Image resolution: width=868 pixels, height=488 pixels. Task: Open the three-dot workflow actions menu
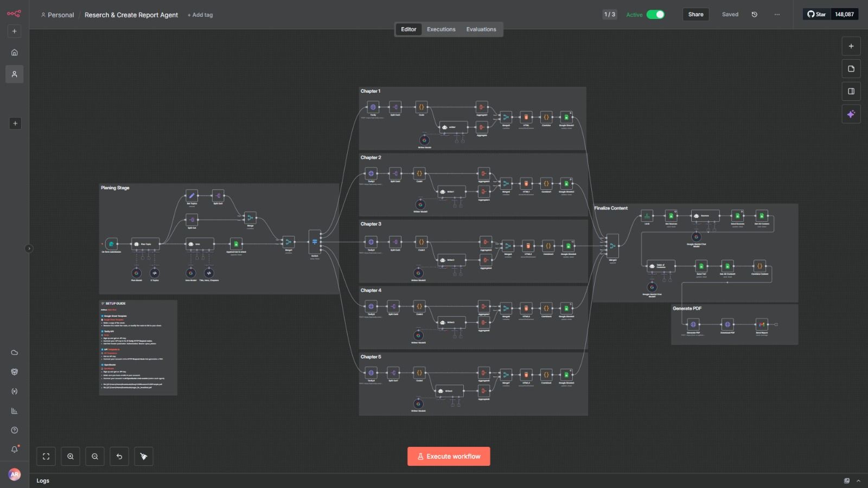pos(777,15)
